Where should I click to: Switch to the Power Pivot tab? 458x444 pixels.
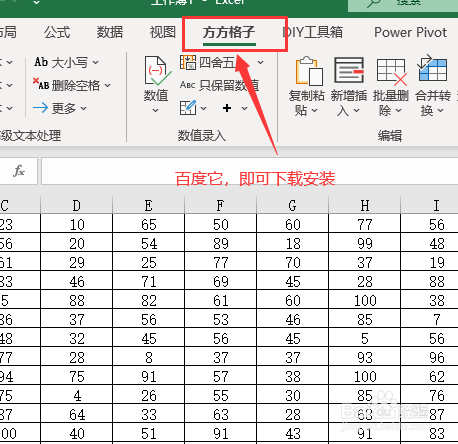[410, 32]
